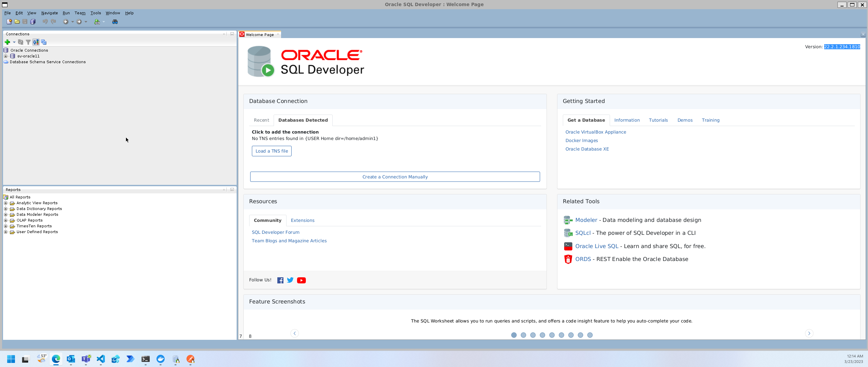Click the Save All icon
Viewport: 868px width, 367px height.
tap(33, 21)
